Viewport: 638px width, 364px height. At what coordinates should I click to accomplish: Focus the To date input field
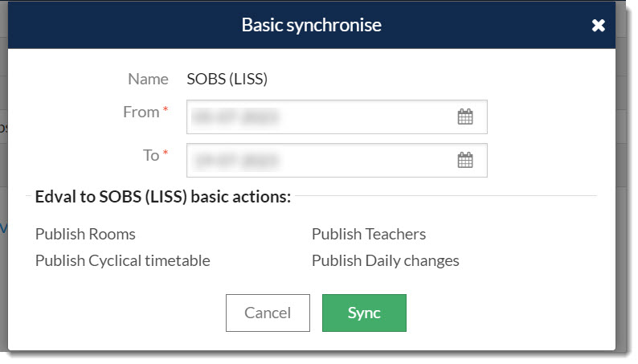click(x=337, y=160)
